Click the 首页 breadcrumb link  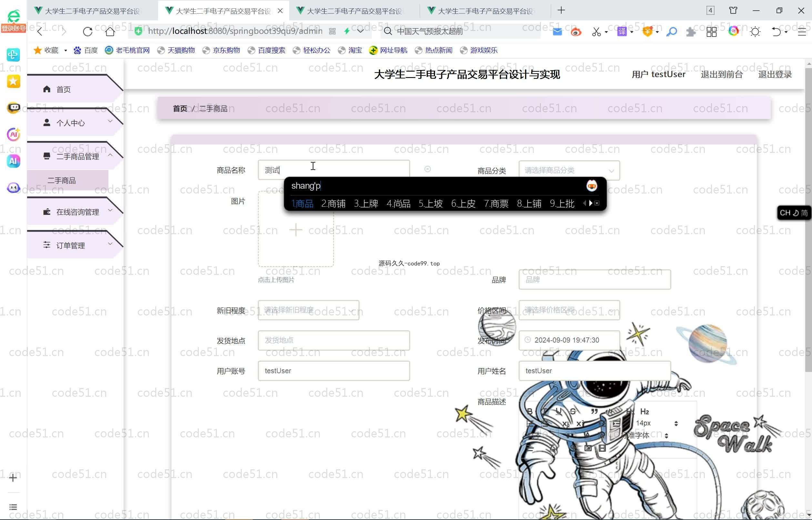pyautogui.click(x=180, y=108)
